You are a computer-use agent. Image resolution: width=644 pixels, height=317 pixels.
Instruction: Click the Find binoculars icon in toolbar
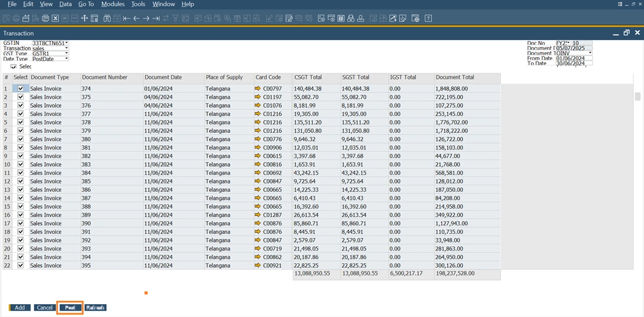coord(107,18)
